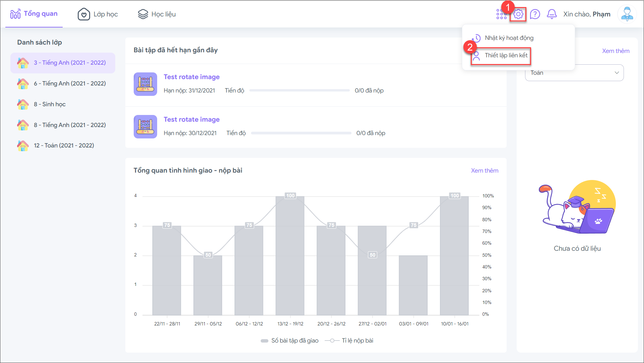Click progress bar of 31/12/2021 assignment

click(299, 90)
